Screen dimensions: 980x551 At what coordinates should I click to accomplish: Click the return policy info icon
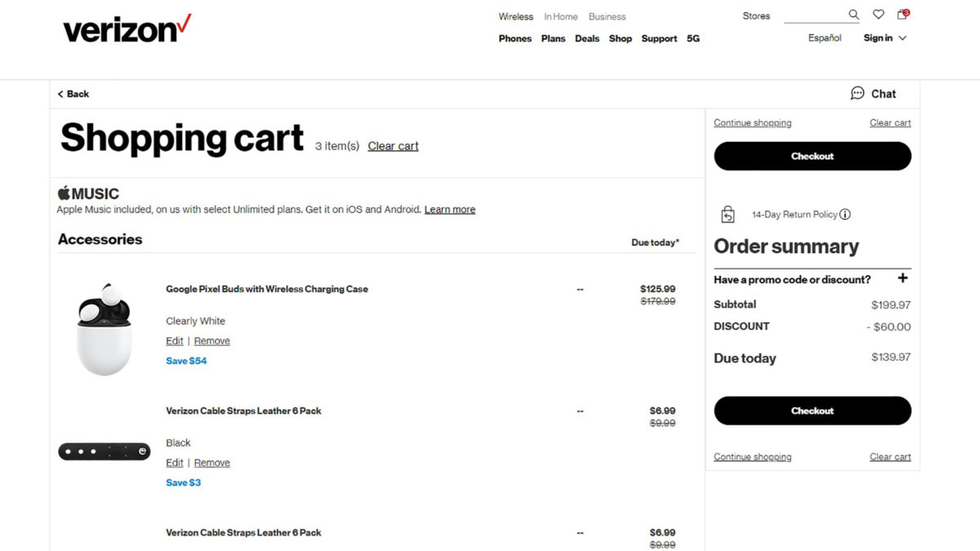[845, 215]
